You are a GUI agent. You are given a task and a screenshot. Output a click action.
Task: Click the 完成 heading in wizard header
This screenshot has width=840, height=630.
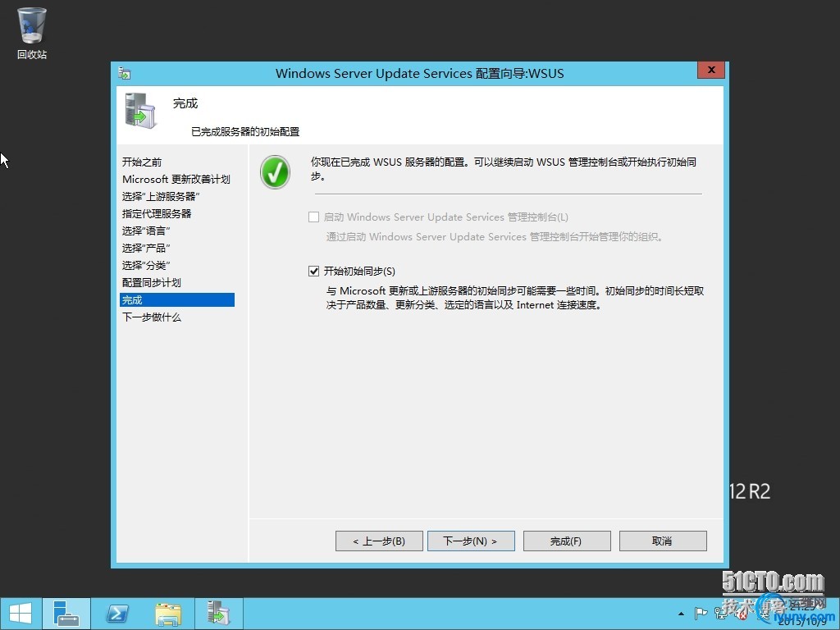(x=185, y=103)
